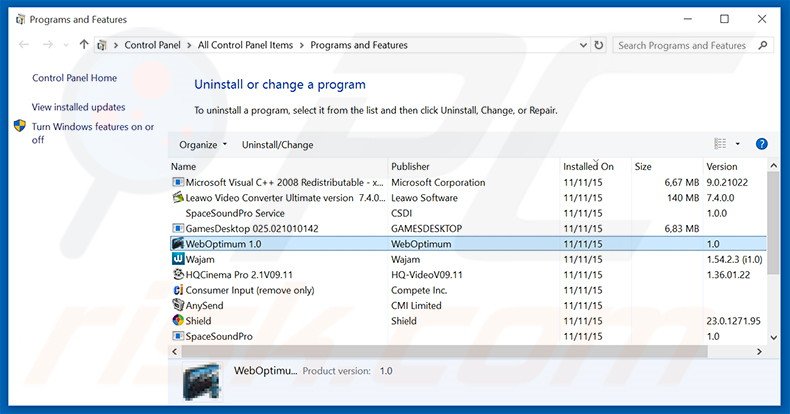Click horizontal scrollbar left arrow

coord(175,352)
